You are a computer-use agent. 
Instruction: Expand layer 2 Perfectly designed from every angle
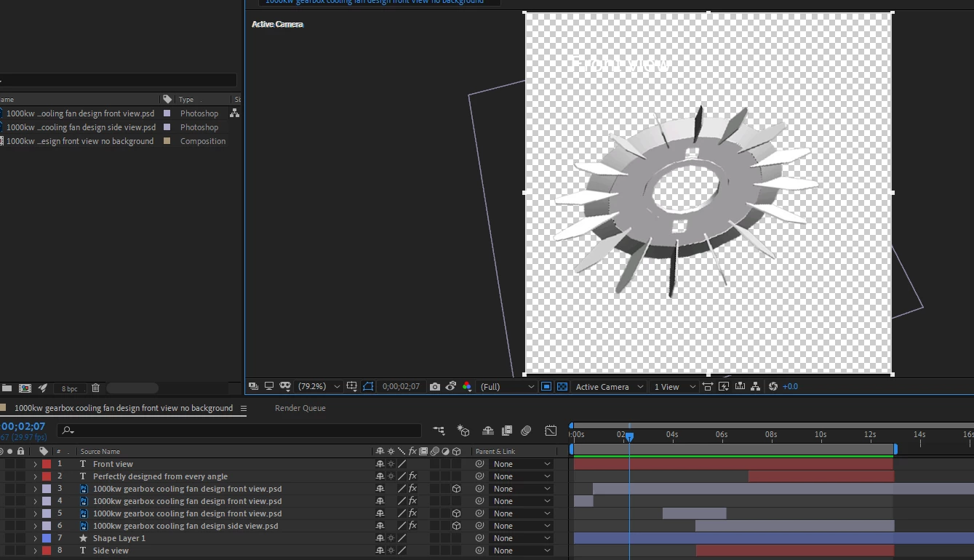[35, 476]
